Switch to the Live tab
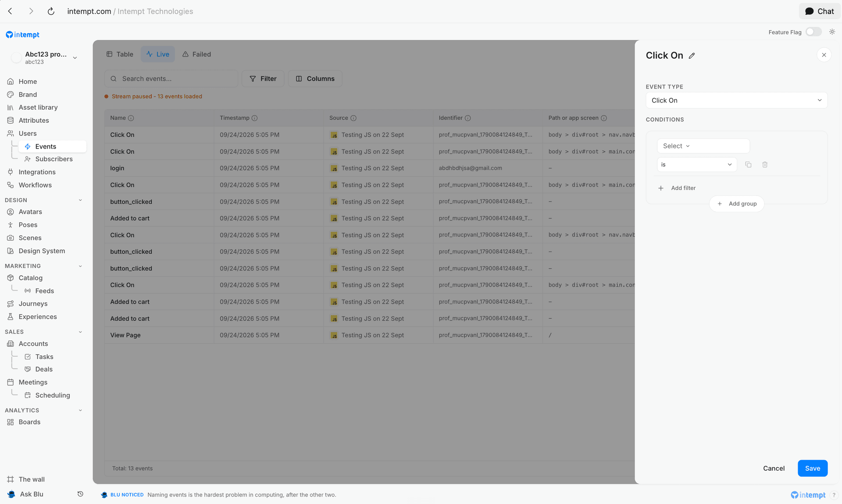The height and width of the screenshot is (504, 842). (x=158, y=54)
